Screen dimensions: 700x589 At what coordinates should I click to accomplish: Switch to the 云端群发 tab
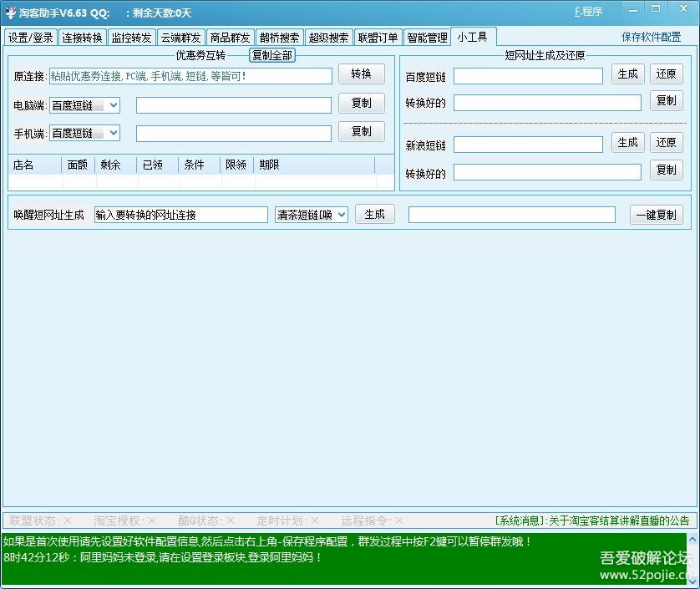180,38
